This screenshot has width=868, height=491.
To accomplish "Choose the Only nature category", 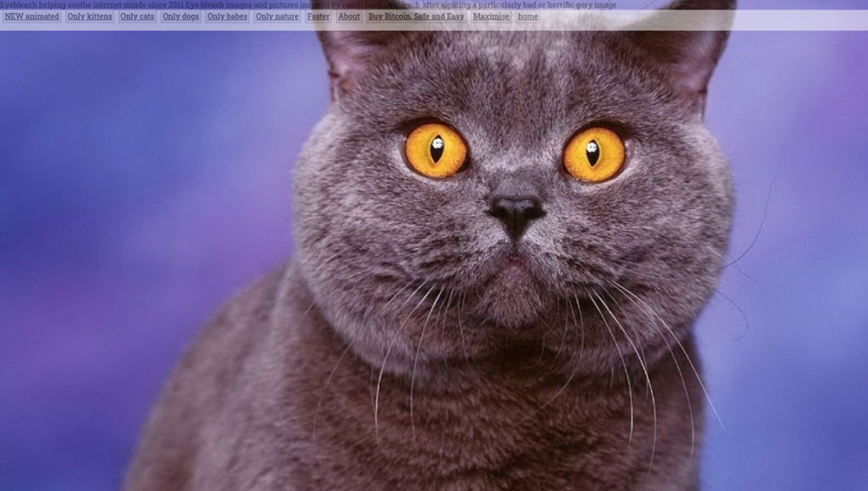I will pyautogui.click(x=277, y=16).
